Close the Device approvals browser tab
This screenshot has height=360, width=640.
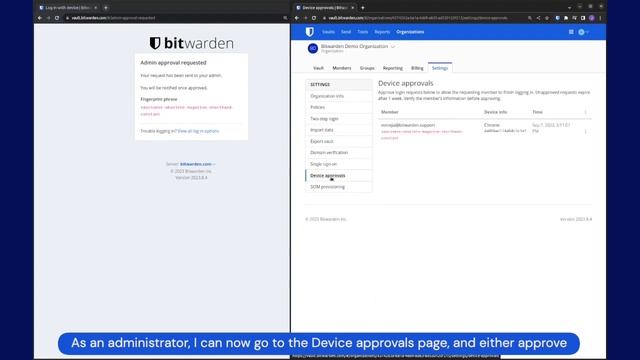click(x=353, y=8)
